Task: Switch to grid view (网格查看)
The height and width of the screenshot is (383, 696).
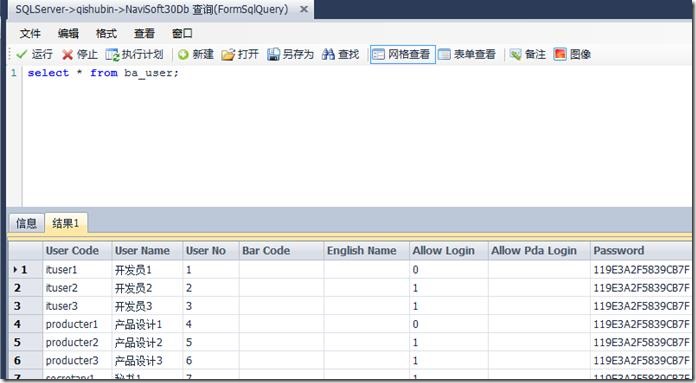Action: pos(403,54)
